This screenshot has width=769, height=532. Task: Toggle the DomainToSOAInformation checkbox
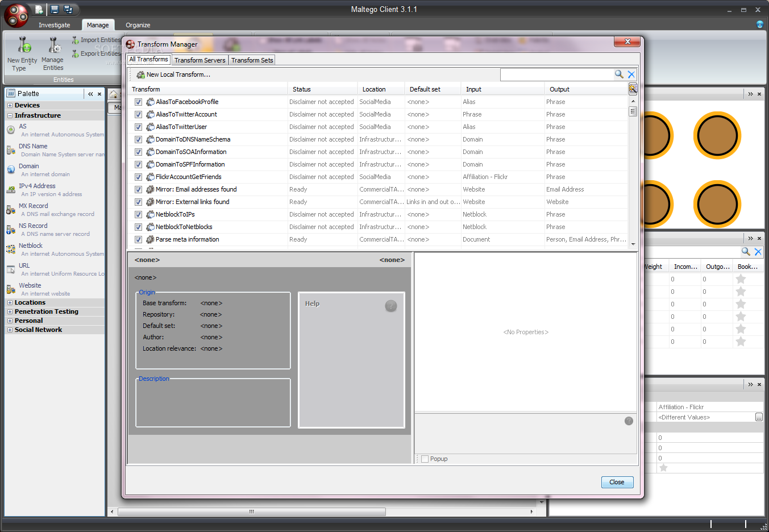click(138, 152)
